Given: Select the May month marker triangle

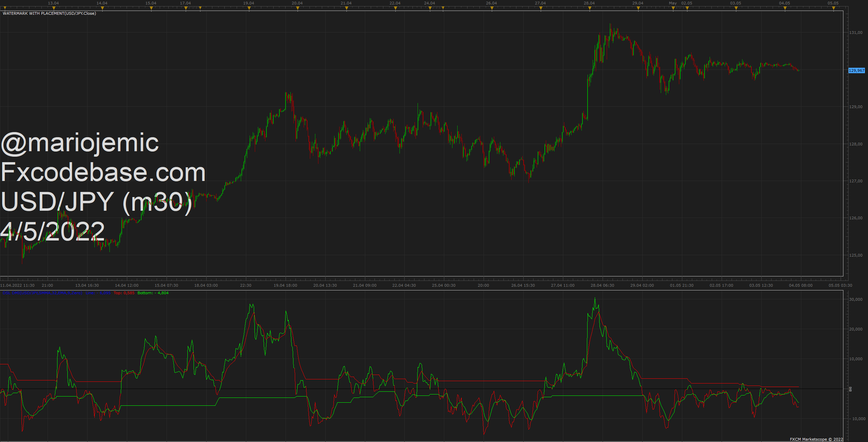Looking at the screenshot, I should (x=673, y=9).
